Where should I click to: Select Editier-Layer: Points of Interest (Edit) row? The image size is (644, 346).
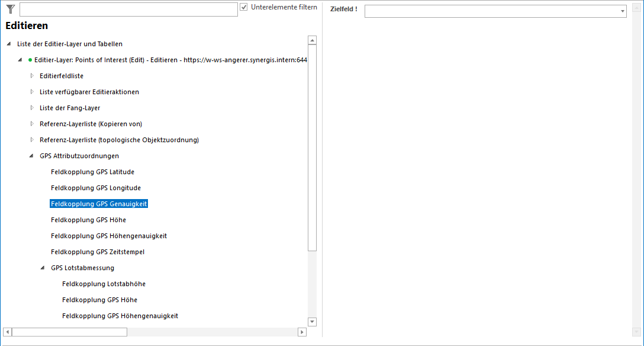[170, 60]
